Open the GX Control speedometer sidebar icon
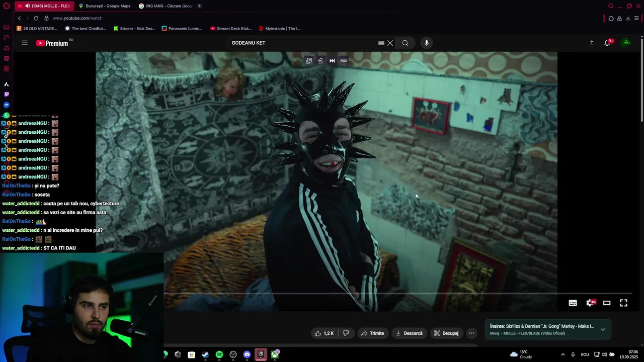 tap(6, 38)
